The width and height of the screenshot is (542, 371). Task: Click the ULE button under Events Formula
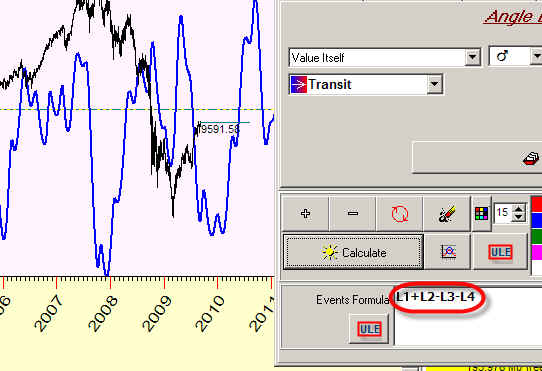[x=370, y=329]
